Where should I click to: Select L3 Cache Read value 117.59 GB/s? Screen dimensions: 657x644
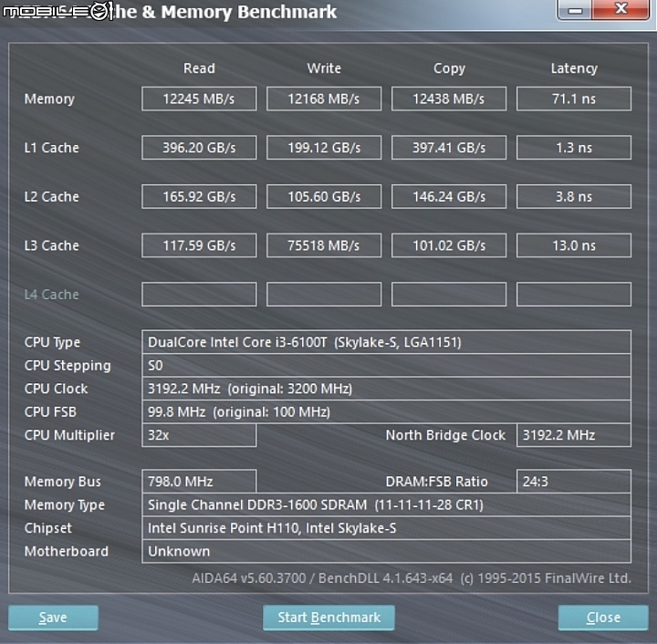coord(199,245)
